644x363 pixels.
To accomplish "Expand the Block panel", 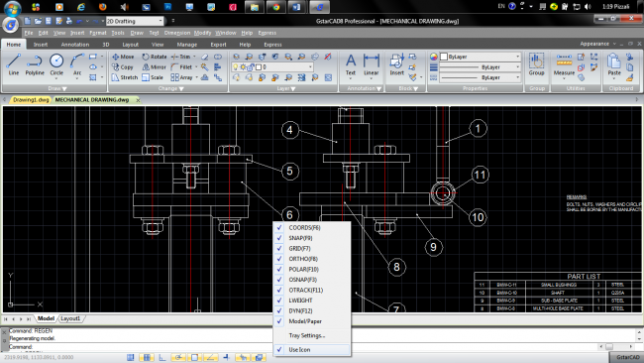I will 408,88.
